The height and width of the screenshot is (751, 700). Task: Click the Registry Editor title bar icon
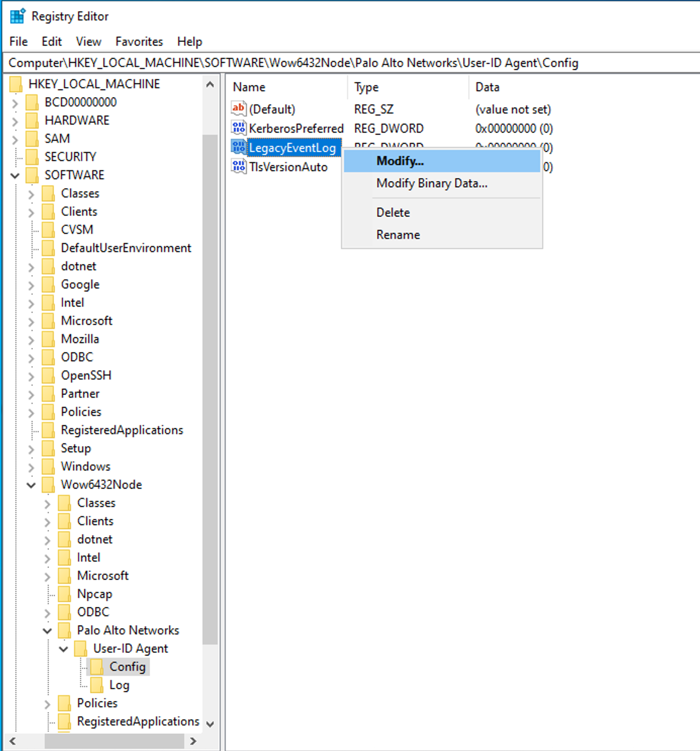click(16, 16)
